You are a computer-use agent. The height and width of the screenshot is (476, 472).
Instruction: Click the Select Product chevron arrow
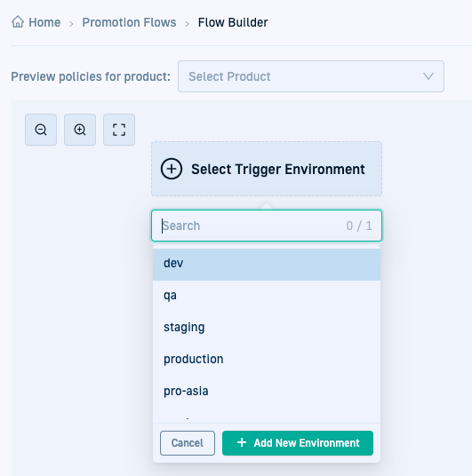(x=428, y=76)
